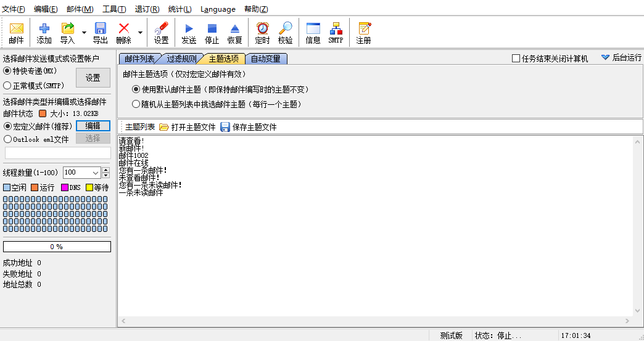Switch to the 过滤规则 tab
Image resolution: width=644 pixels, height=341 pixels.
pos(181,59)
